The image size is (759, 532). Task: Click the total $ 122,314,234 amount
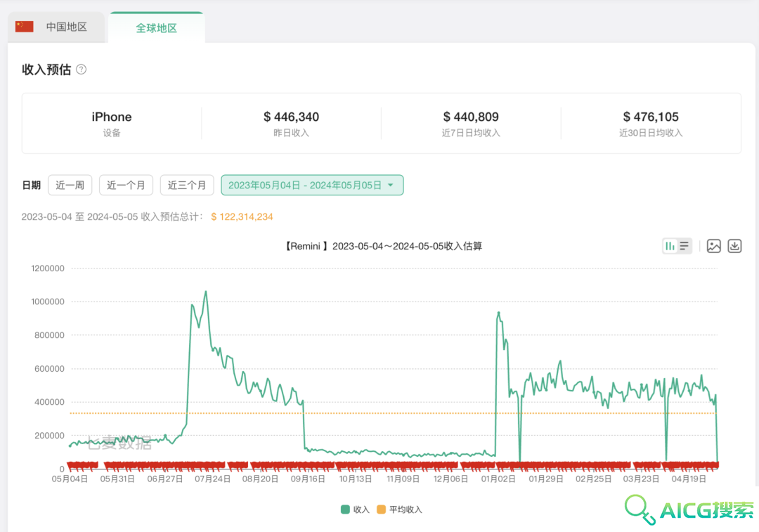242,217
